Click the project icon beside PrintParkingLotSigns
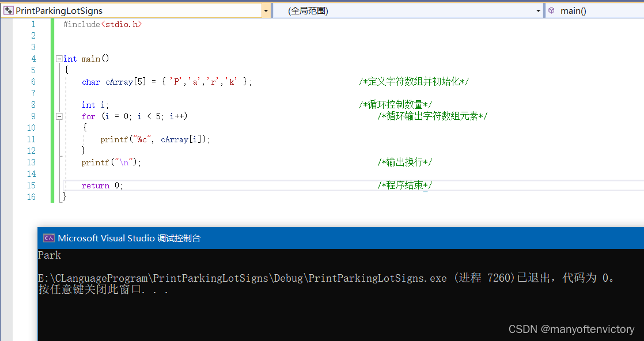644x341 pixels. point(8,11)
